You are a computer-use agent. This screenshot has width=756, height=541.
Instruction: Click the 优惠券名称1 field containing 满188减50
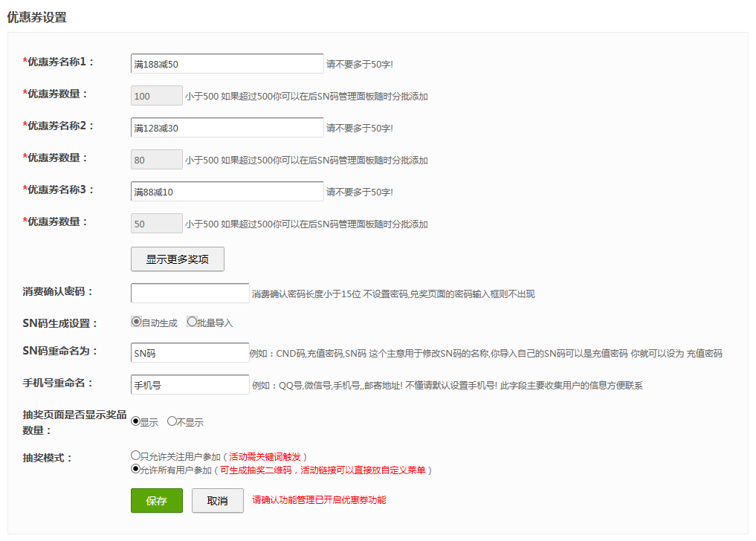227,64
